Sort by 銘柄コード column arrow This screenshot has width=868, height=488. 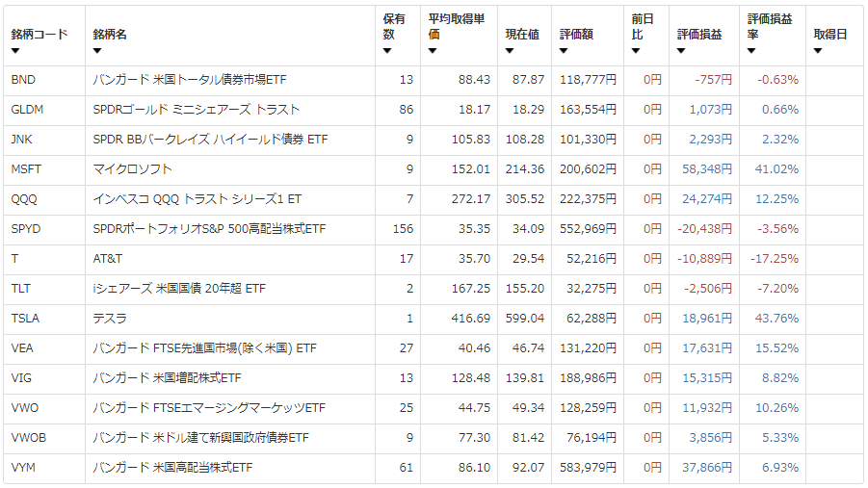(15, 51)
